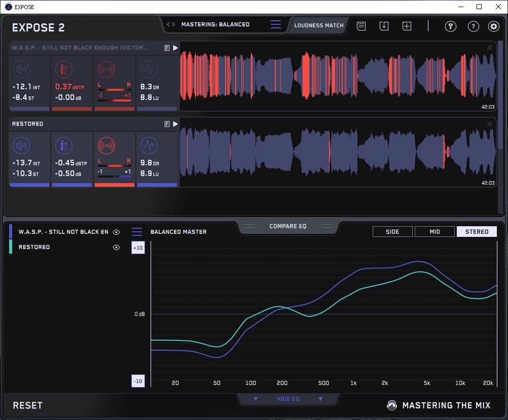The height and width of the screenshot is (420, 508).
Task: Toggle the LOUDNESS MATCH button
Action: pos(319,25)
